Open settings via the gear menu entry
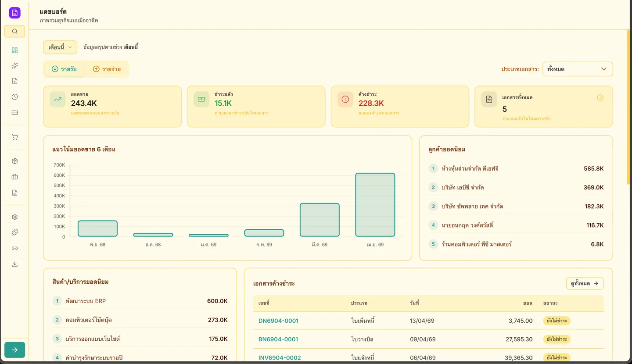The width and height of the screenshot is (632, 364). [x=14, y=217]
